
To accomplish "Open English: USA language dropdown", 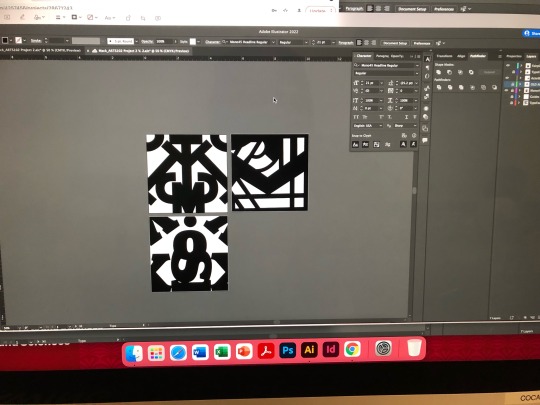I will (x=368, y=126).
